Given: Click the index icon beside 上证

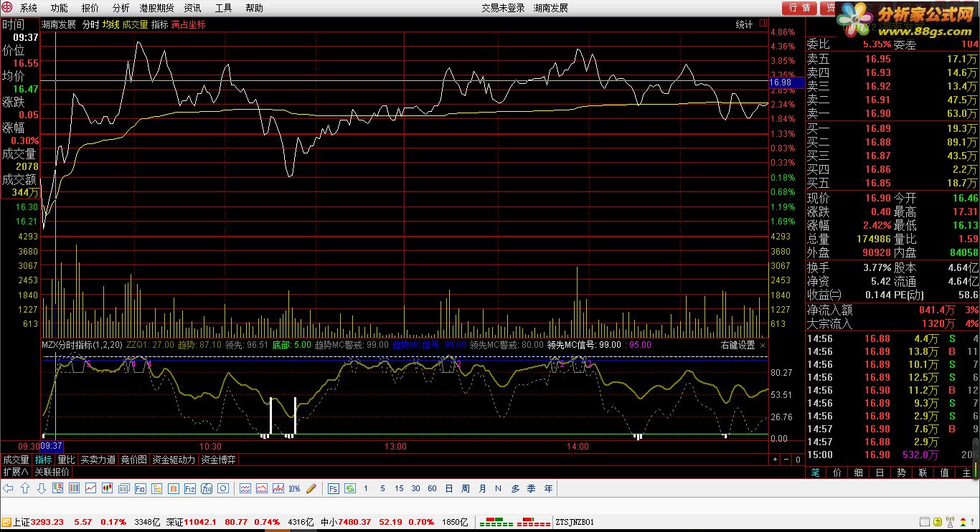Looking at the screenshot, I should [x=6, y=522].
